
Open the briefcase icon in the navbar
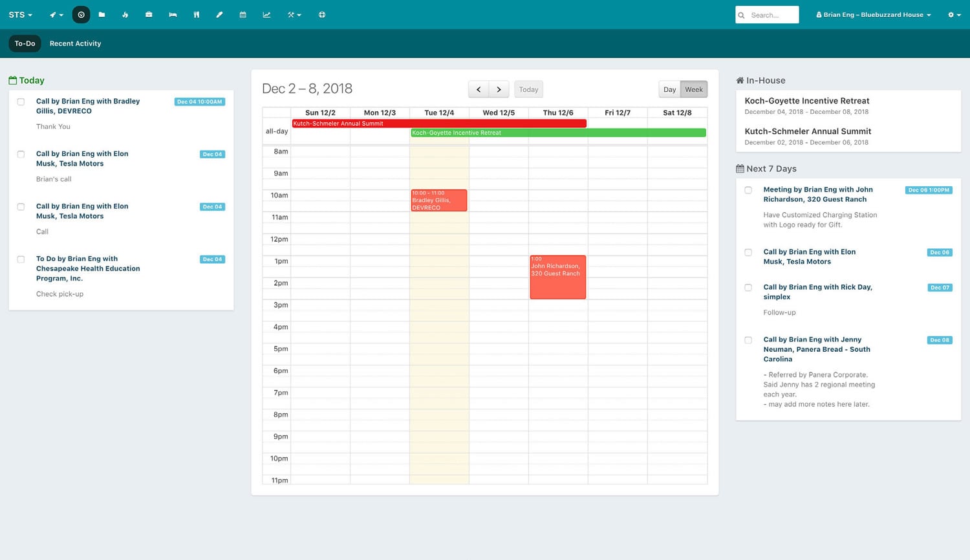[149, 14]
